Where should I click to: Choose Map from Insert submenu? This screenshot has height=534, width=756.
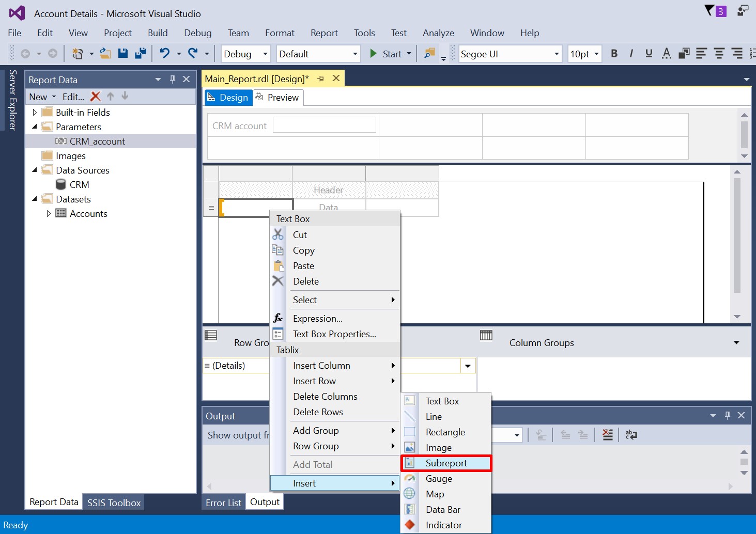tap(446, 494)
